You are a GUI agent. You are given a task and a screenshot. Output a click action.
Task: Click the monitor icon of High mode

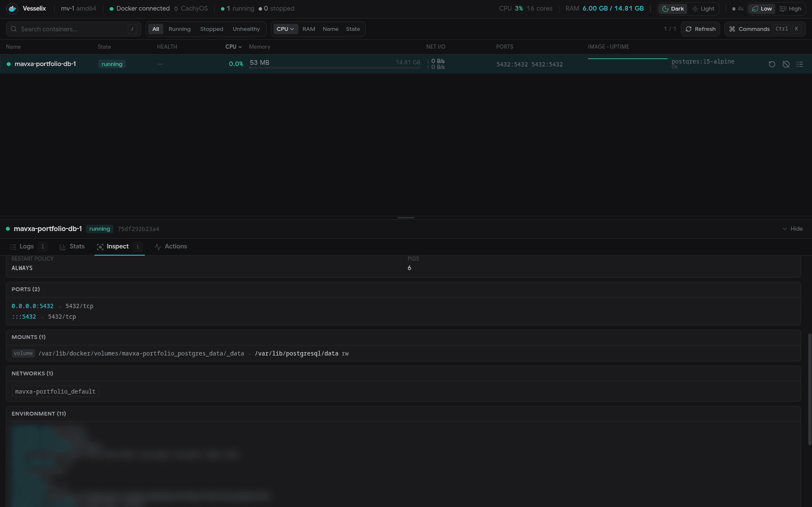[x=783, y=9]
